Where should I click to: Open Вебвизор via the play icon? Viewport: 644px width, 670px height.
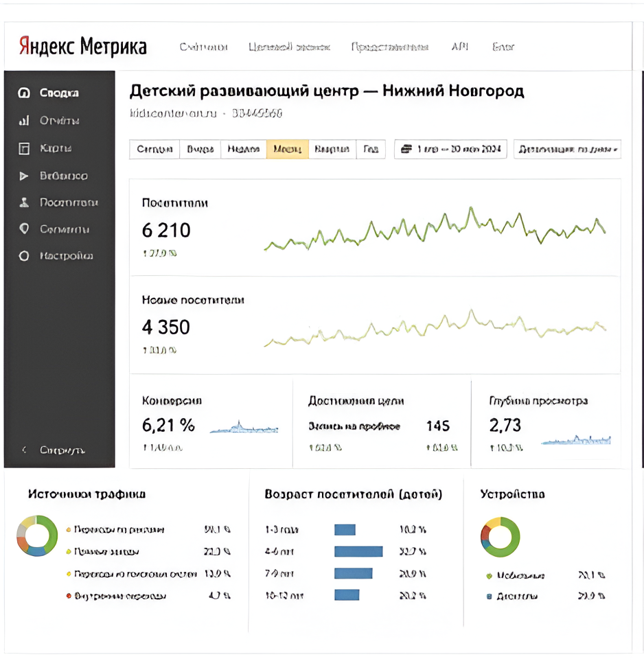[24, 176]
